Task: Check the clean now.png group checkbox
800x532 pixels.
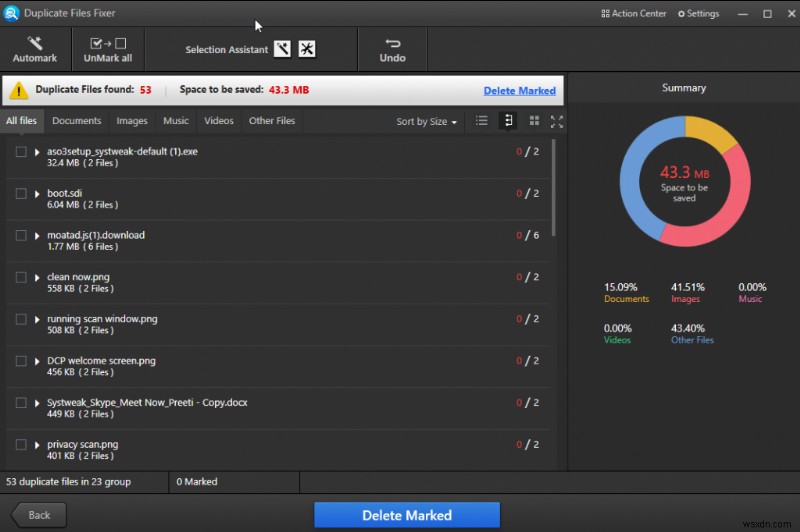Action: pyautogui.click(x=21, y=277)
